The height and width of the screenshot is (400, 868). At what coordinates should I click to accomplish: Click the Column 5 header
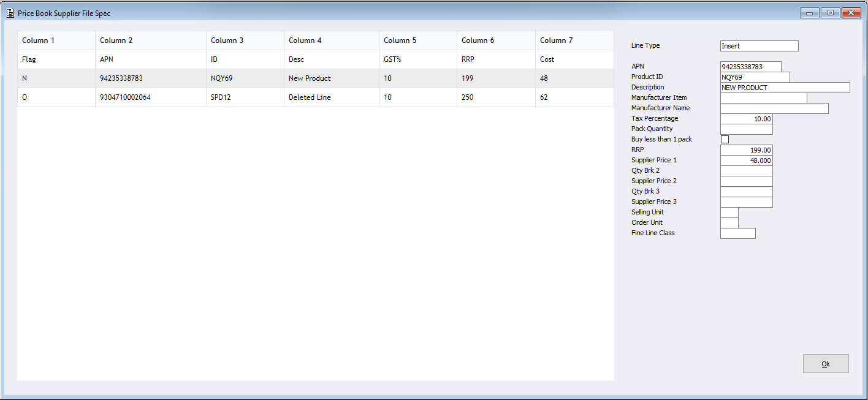pos(418,40)
